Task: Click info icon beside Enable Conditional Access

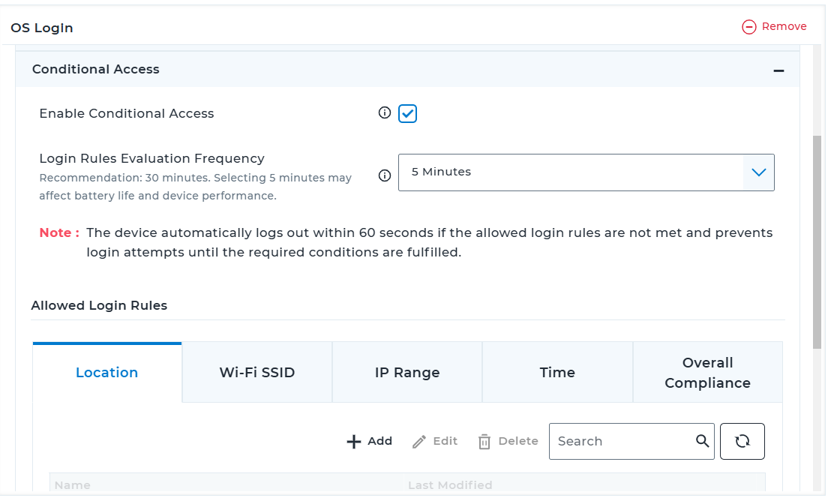Action: (x=385, y=113)
